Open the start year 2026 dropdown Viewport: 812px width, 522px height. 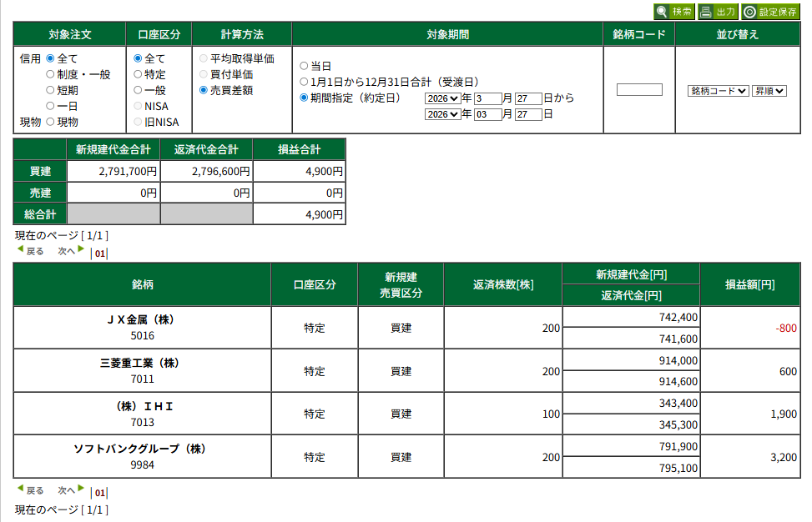442,98
